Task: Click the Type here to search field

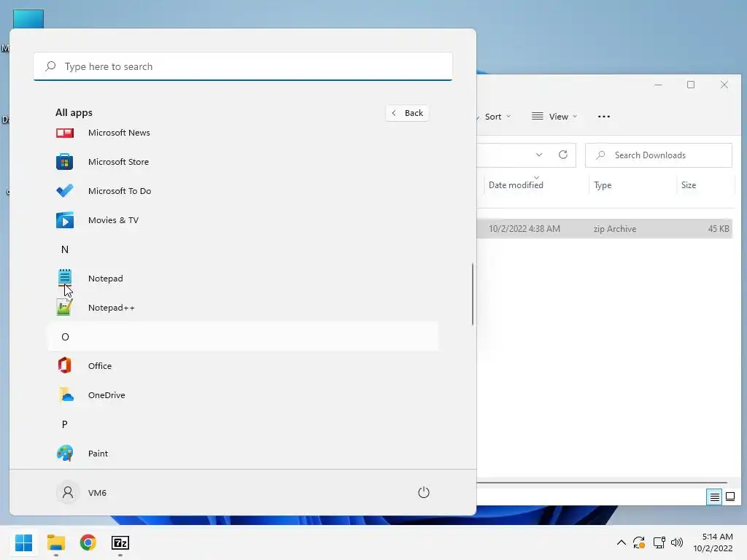Action: pyautogui.click(x=243, y=66)
